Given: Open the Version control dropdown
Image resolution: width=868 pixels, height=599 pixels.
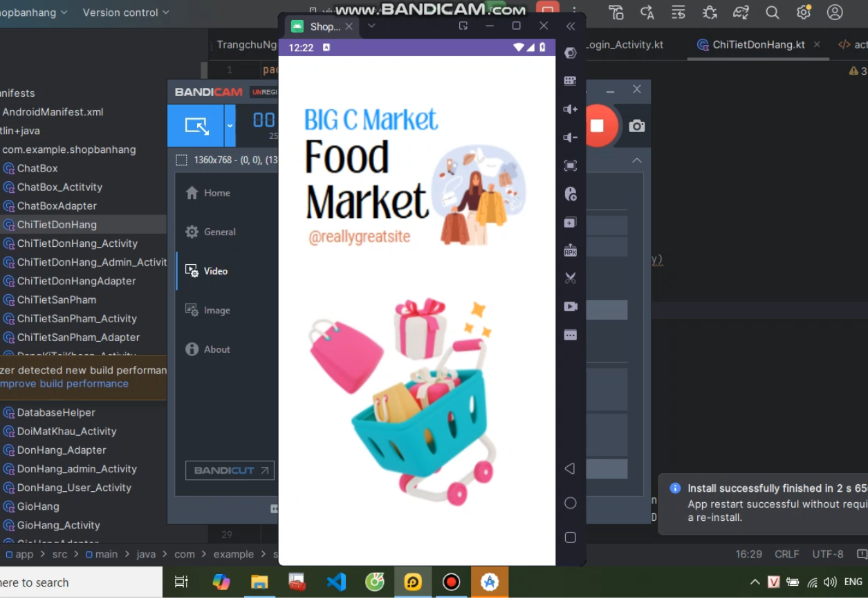Looking at the screenshot, I should (x=125, y=12).
